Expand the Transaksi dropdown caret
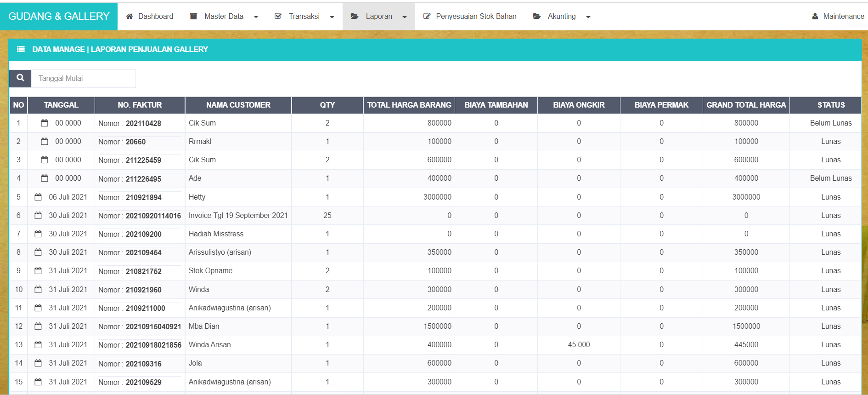 tap(332, 17)
